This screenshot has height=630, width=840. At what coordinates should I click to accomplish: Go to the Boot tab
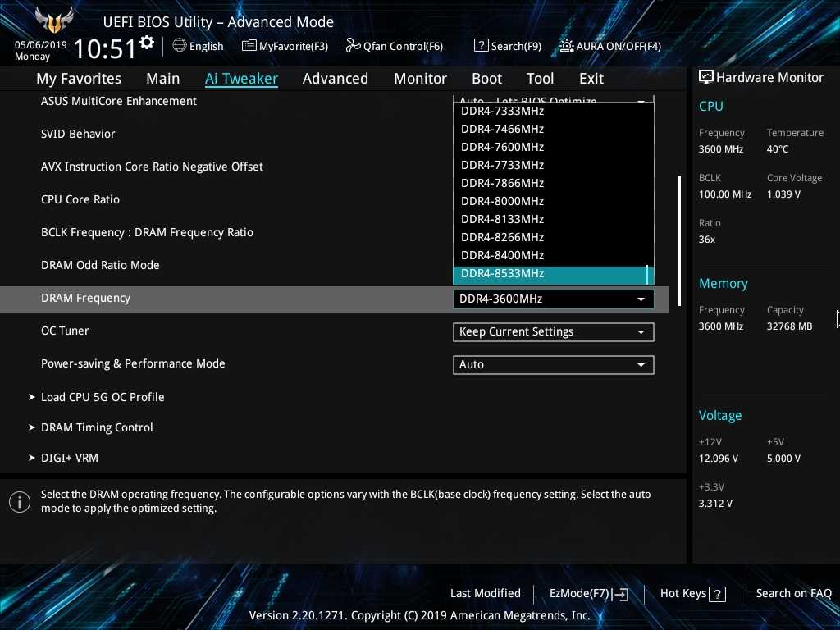(486, 79)
